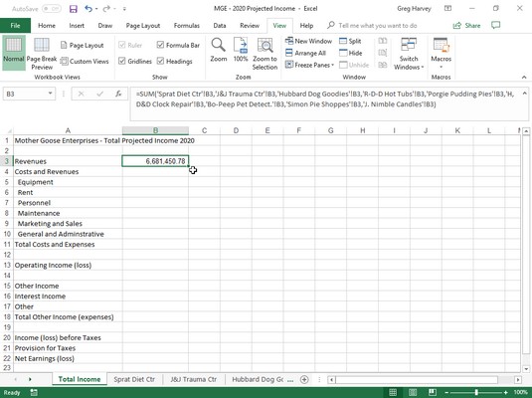Screen dimensions: 532x398
Task: Switch to Page Break Preview in status bar
Action: [433, 393]
